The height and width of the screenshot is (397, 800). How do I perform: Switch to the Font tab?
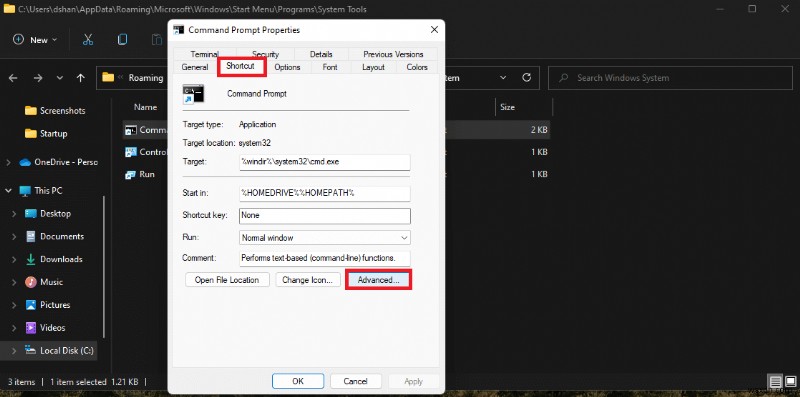330,67
